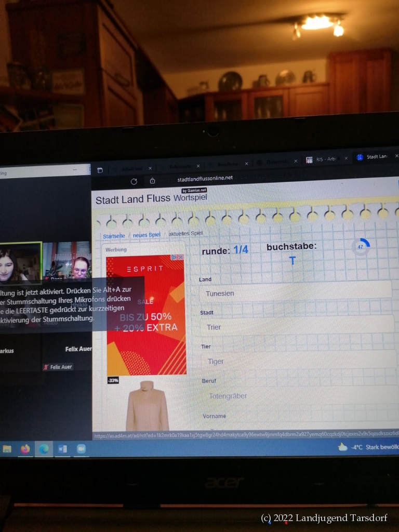The height and width of the screenshot is (532, 399).
Task: Click the Stadt Land tab globe icon
Action: tap(360, 157)
